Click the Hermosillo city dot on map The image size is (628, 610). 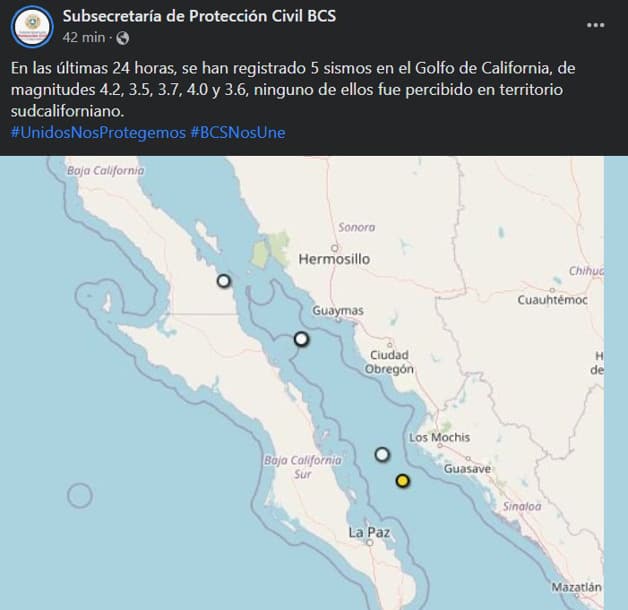(334, 248)
